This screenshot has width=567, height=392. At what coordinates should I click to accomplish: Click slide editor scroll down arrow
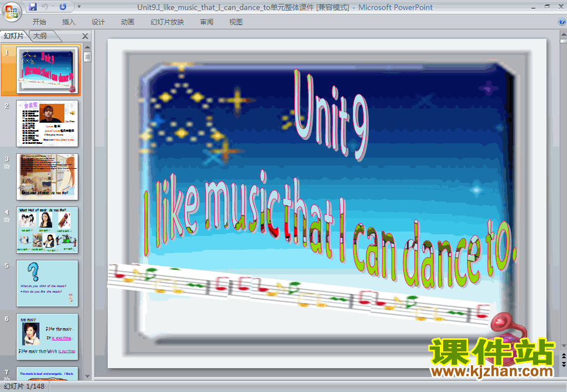(563, 346)
